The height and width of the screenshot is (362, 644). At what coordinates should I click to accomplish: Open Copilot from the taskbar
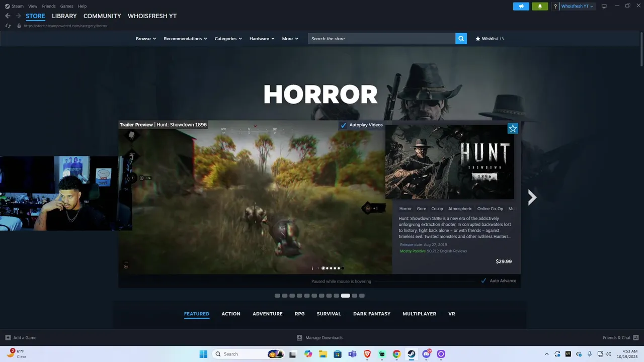[308, 354]
